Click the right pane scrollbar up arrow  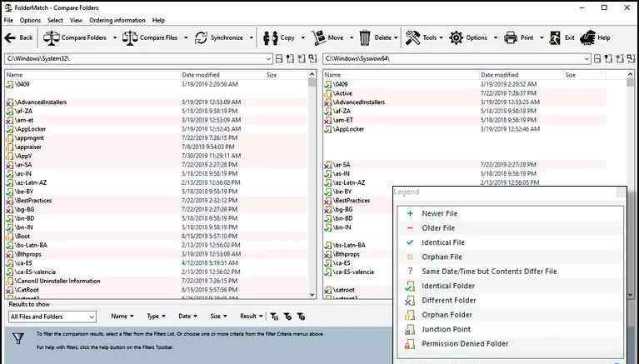(630, 74)
